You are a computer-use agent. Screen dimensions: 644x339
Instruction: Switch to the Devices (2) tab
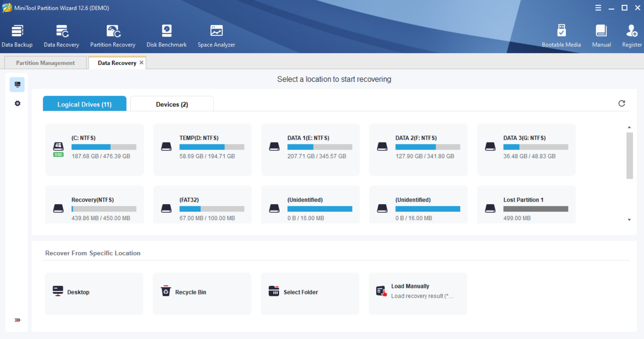coord(172,104)
